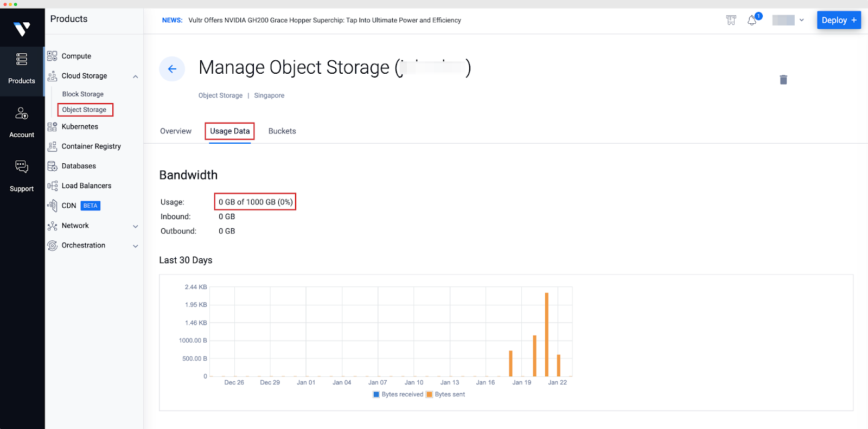Click the Network icon
The width and height of the screenshot is (868, 429).
(x=52, y=226)
